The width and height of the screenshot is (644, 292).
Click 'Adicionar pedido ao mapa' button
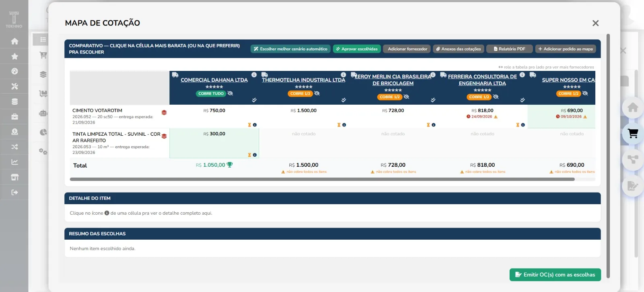(566, 49)
